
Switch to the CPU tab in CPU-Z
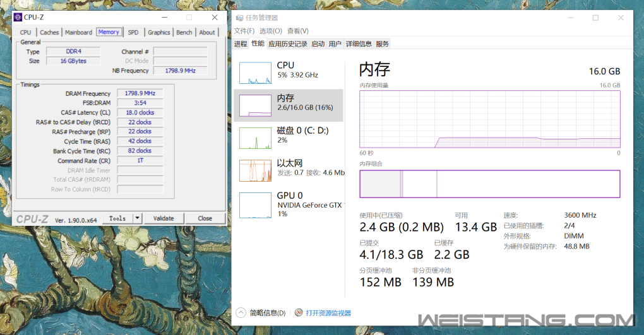coord(25,32)
